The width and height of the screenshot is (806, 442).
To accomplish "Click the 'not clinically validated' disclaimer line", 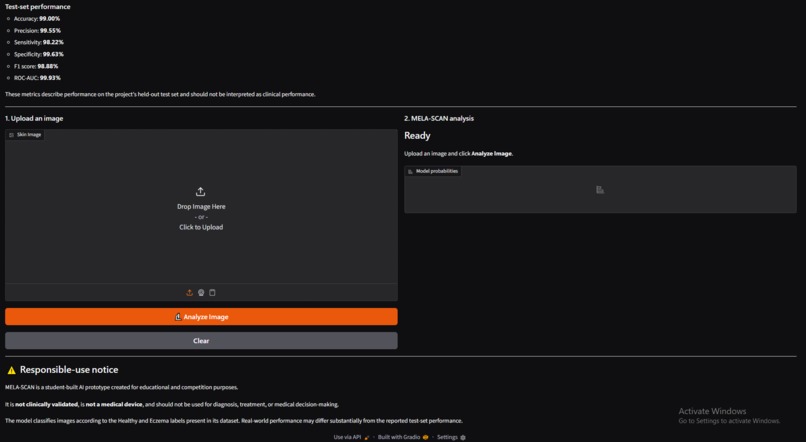I will click(x=172, y=404).
